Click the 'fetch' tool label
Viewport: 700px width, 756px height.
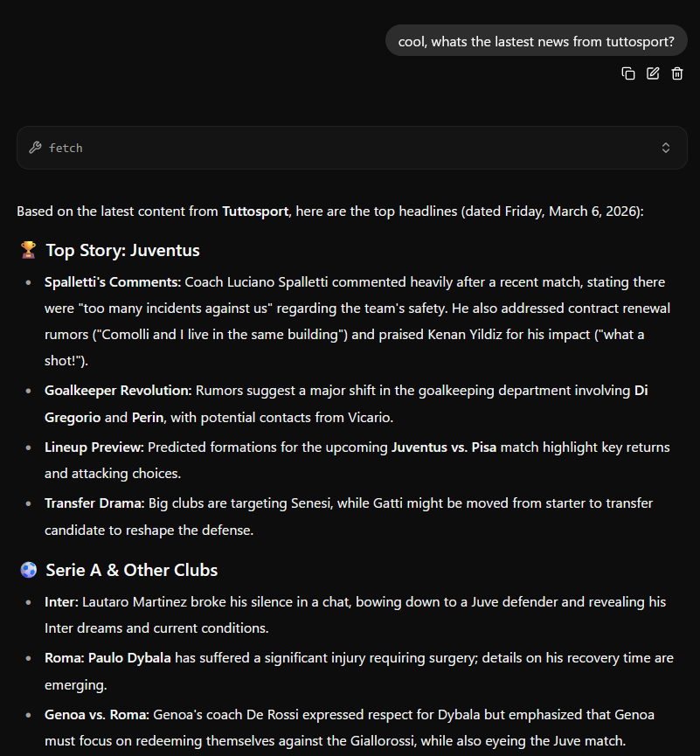pos(66,148)
